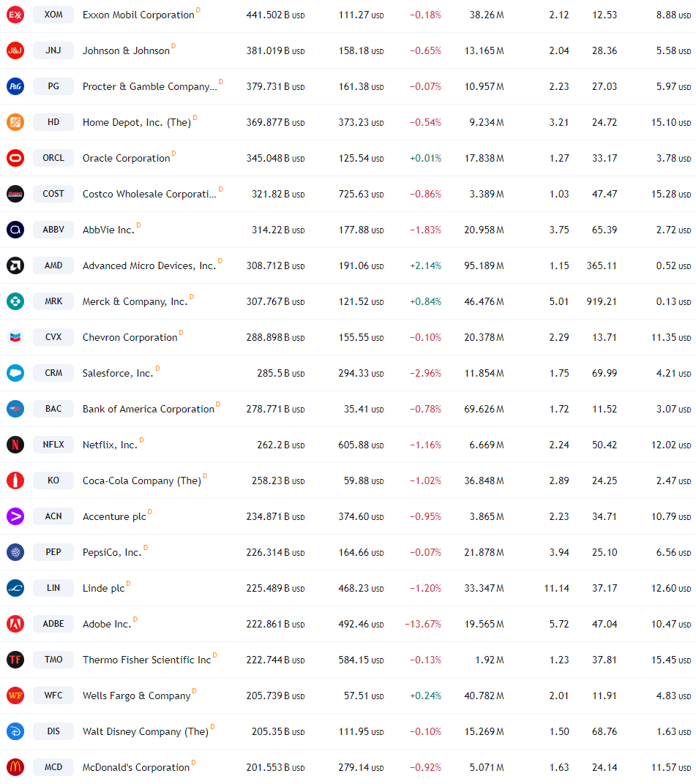Screen dimensions: 696x784
Task: Click Costco's 725.63 USD price
Action: (361, 194)
